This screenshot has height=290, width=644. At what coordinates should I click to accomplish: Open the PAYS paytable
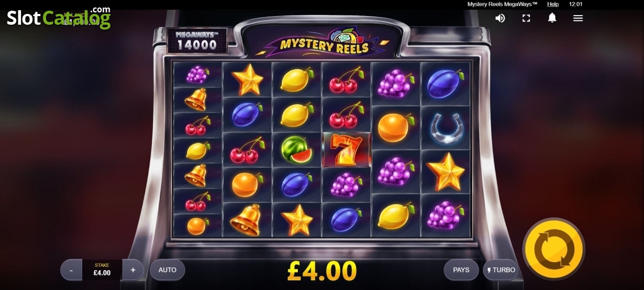461,270
